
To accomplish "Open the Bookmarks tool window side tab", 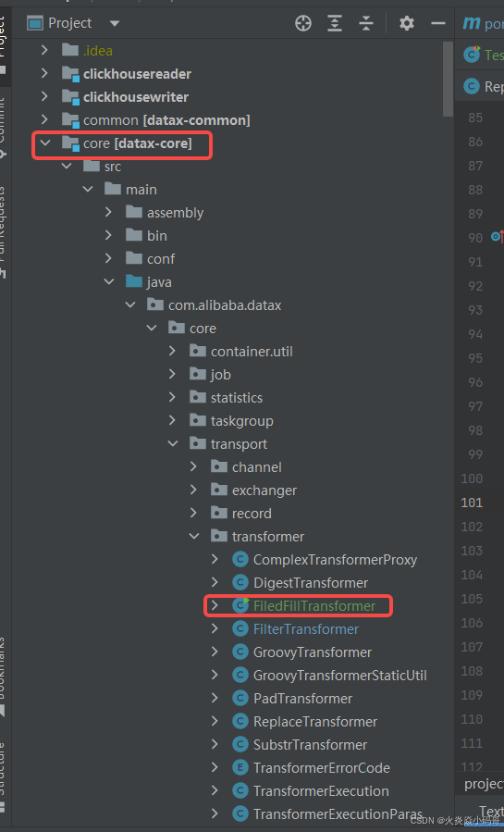I will [4, 677].
